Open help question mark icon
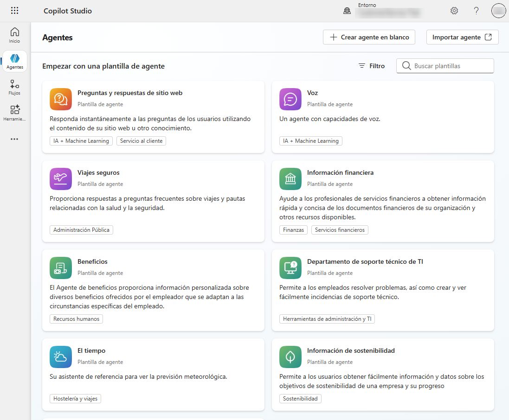Screen dimensions: 509x420 tap(476, 11)
